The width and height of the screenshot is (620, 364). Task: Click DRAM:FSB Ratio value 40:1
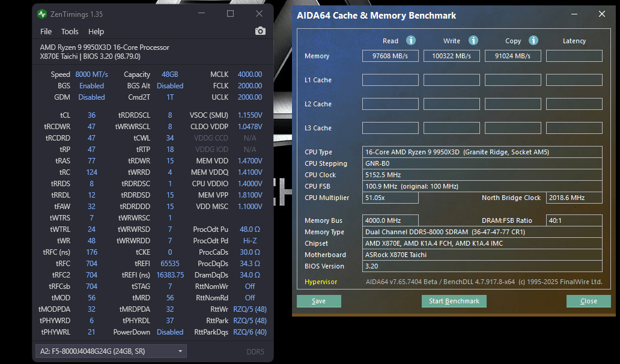click(574, 220)
